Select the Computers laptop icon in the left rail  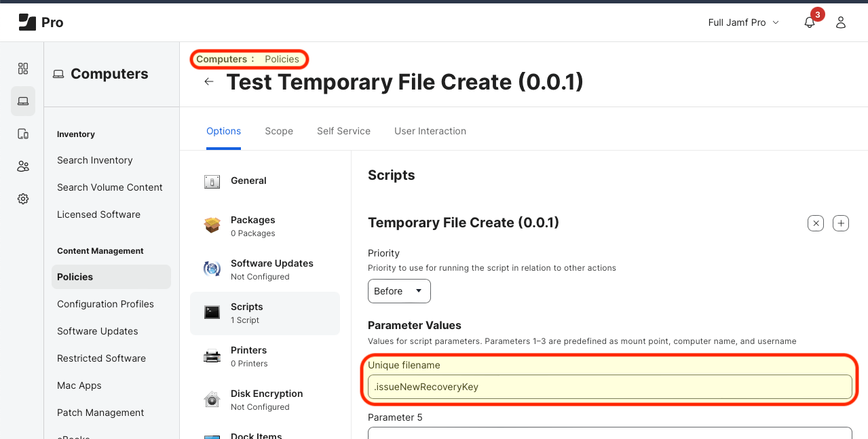[23, 101]
